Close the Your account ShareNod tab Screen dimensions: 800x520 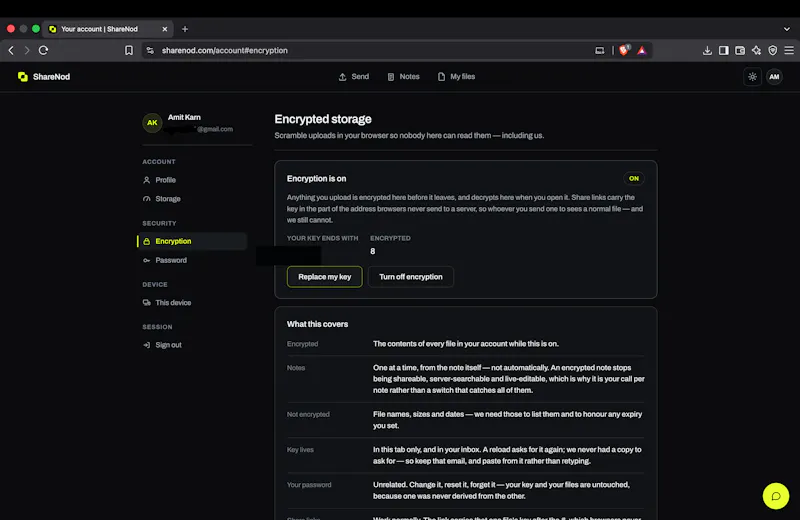click(165, 29)
